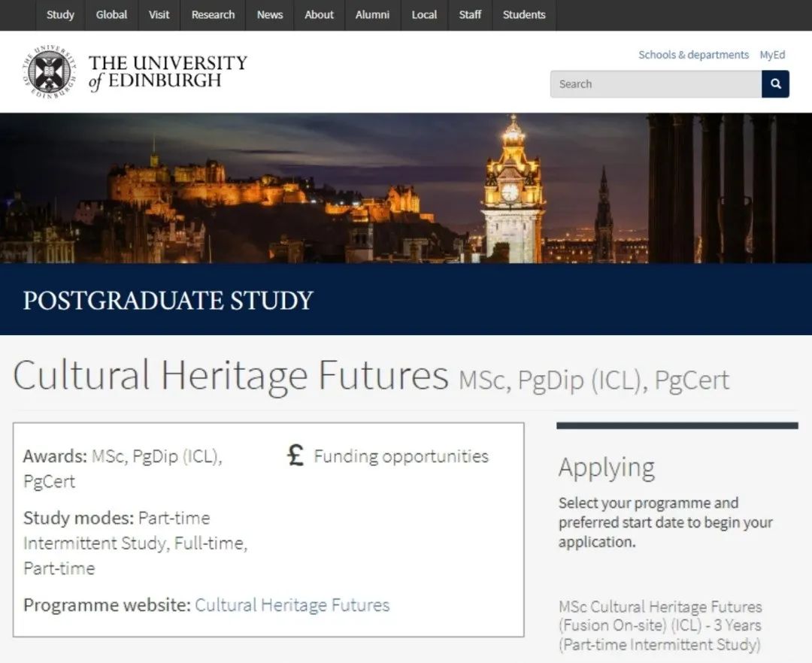This screenshot has width=812, height=663.
Task: Select MSc Cultural Heritage Futures Fusion On-site programme
Action: (660, 625)
